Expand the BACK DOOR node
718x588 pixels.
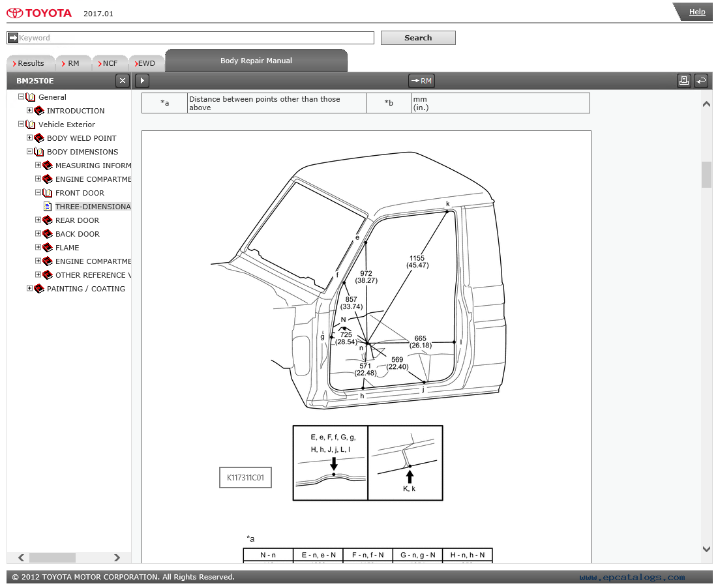click(38, 234)
